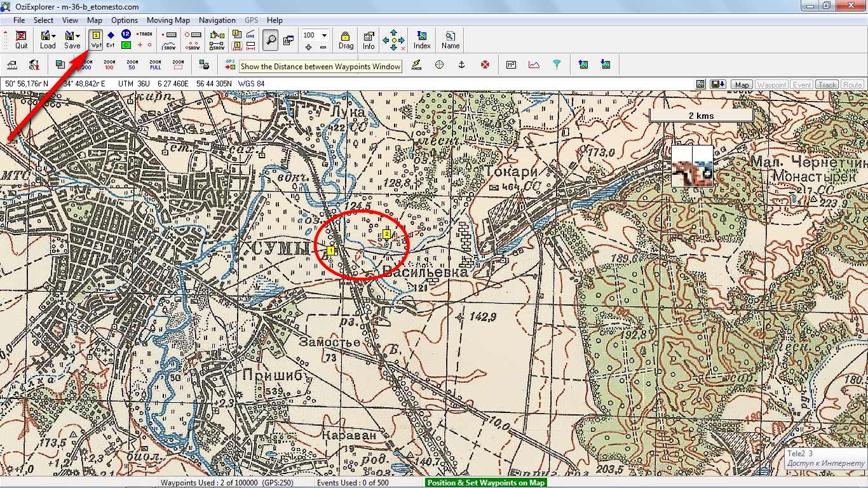Click the map icon with down arrow
Image resolution: width=868 pixels, height=488 pixels.
[x=606, y=64]
